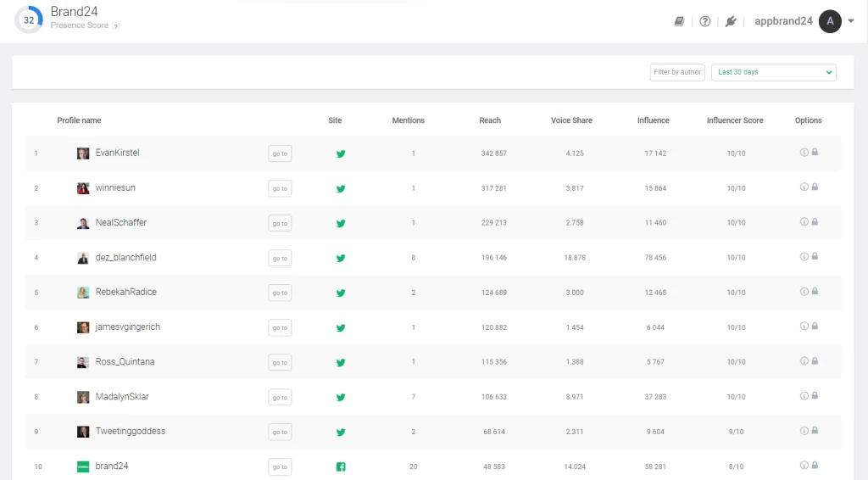The height and width of the screenshot is (480, 868).
Task: Open the plug integrations icon in header
Action: click(x=731, y=21)
